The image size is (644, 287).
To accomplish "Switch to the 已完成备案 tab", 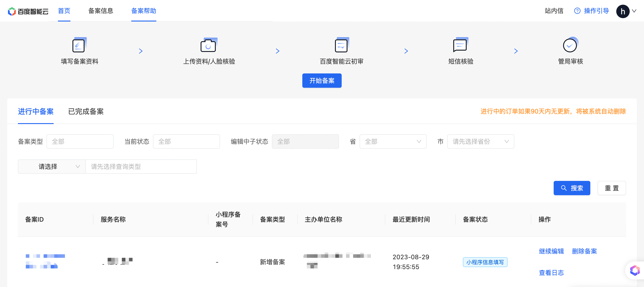I will coord(86,111).
